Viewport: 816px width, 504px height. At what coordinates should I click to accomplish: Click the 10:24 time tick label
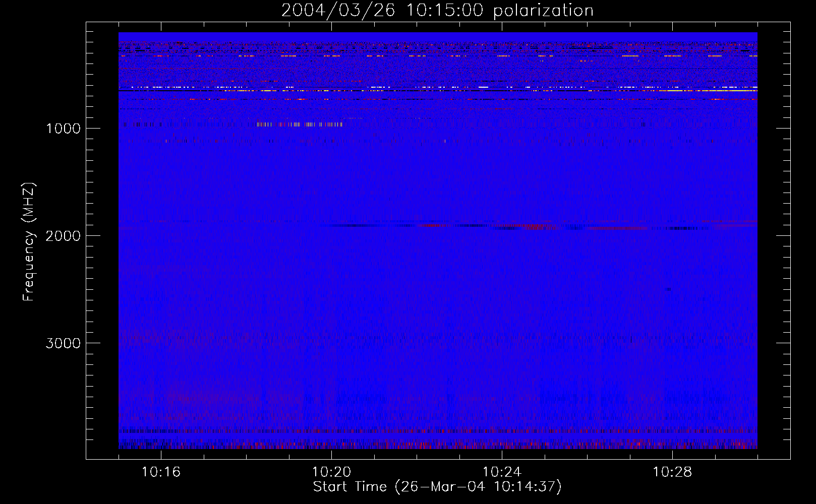click(x=502, y=472)
